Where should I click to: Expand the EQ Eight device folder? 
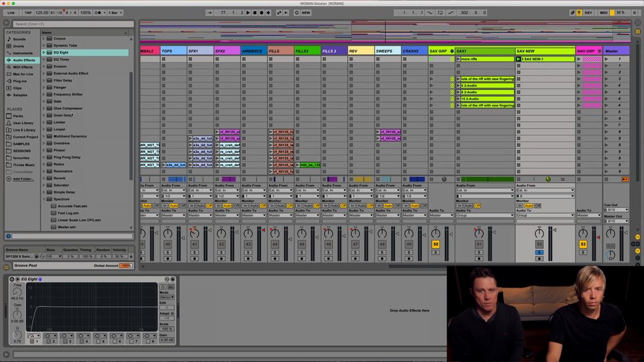(x=44, y=52)
